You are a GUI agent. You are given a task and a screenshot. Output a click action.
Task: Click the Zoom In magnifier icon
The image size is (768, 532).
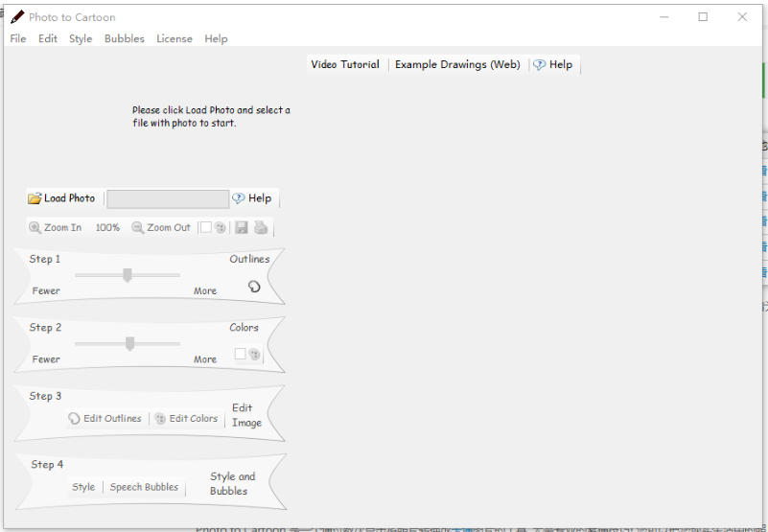click(x=35, y=228)
